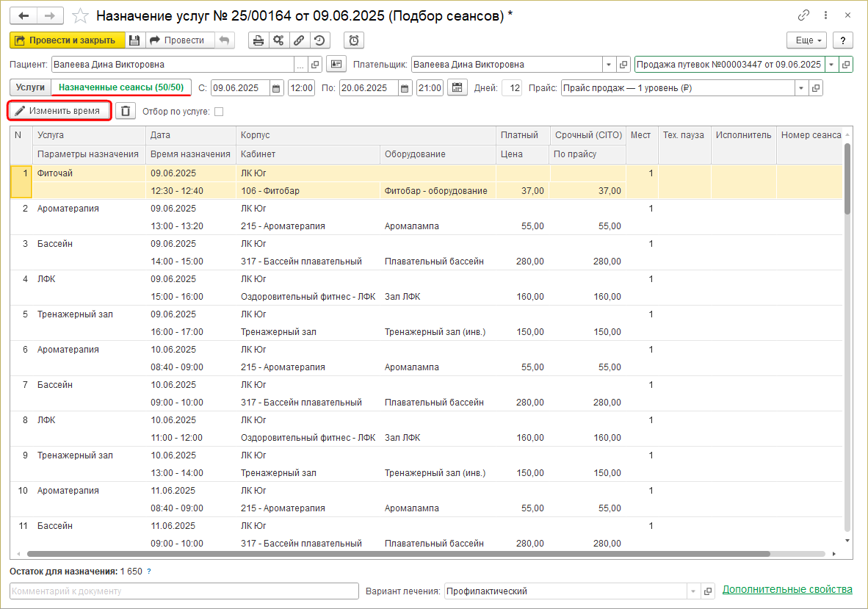Open the Вариант лечения dropdown
Image resolution: width=868 pixels, height=609 pixels.
point(693,591)
